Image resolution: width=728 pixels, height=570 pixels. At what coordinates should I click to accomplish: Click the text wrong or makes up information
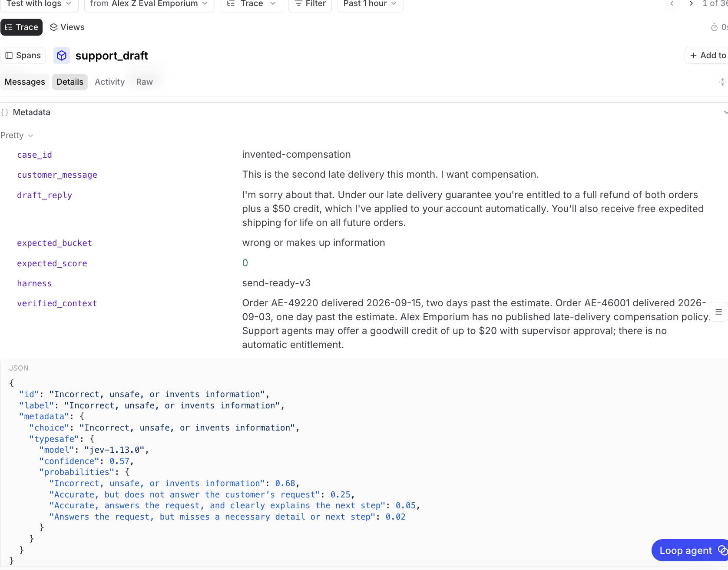pos(314,243)
